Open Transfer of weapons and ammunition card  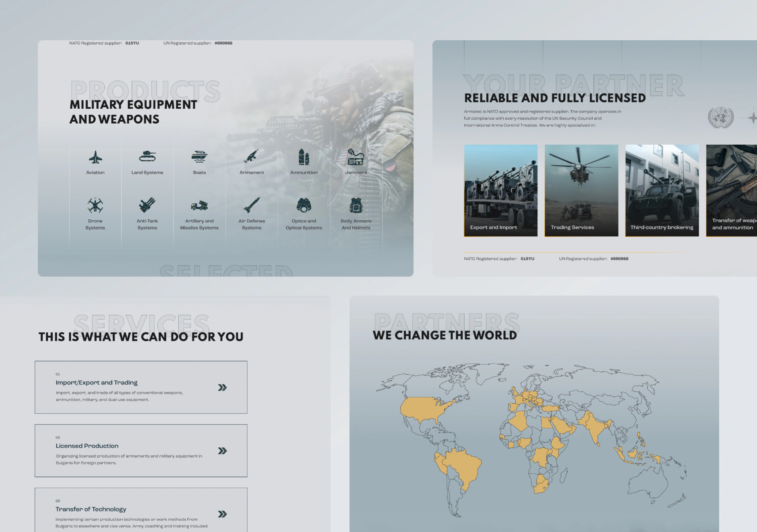click(x=732, y=190)
